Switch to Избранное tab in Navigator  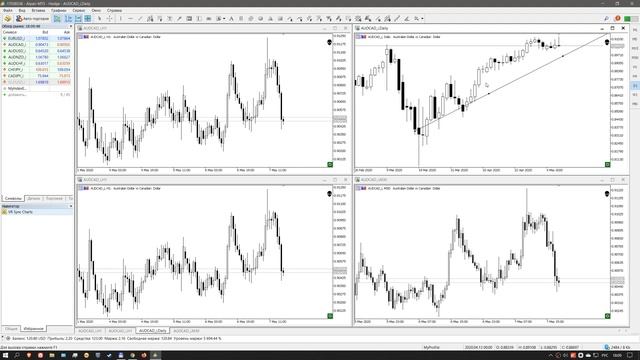[33, 329]
